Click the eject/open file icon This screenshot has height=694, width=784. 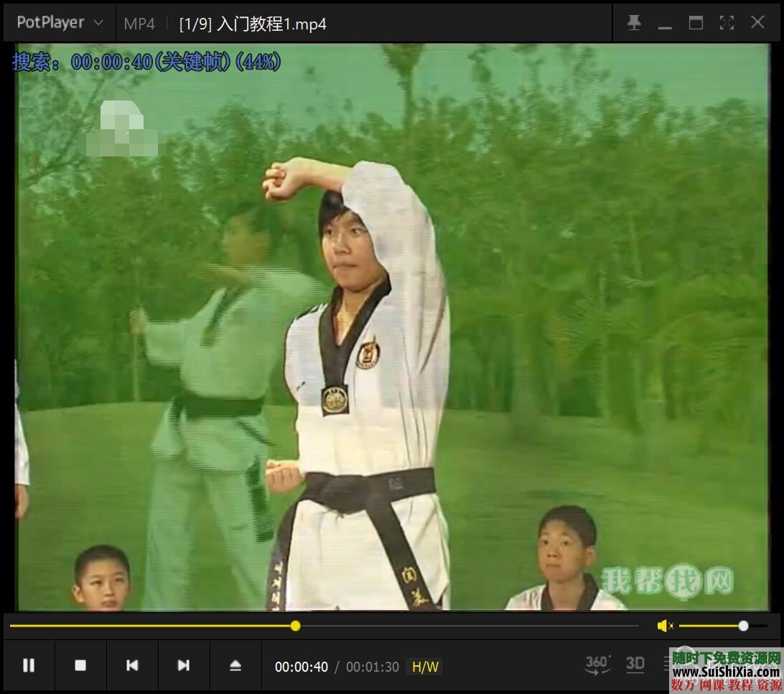click(x=235, y=666)
